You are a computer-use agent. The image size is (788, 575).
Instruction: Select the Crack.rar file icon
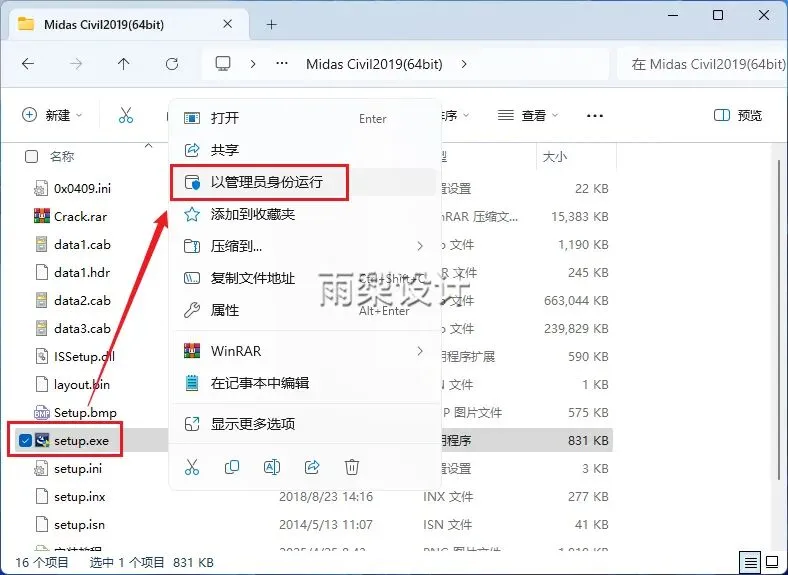pos(42,216)
